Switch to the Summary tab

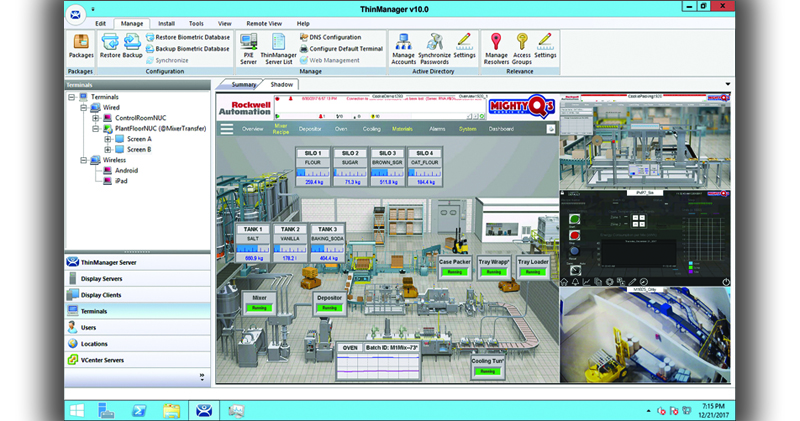click(x=243, y=85)
